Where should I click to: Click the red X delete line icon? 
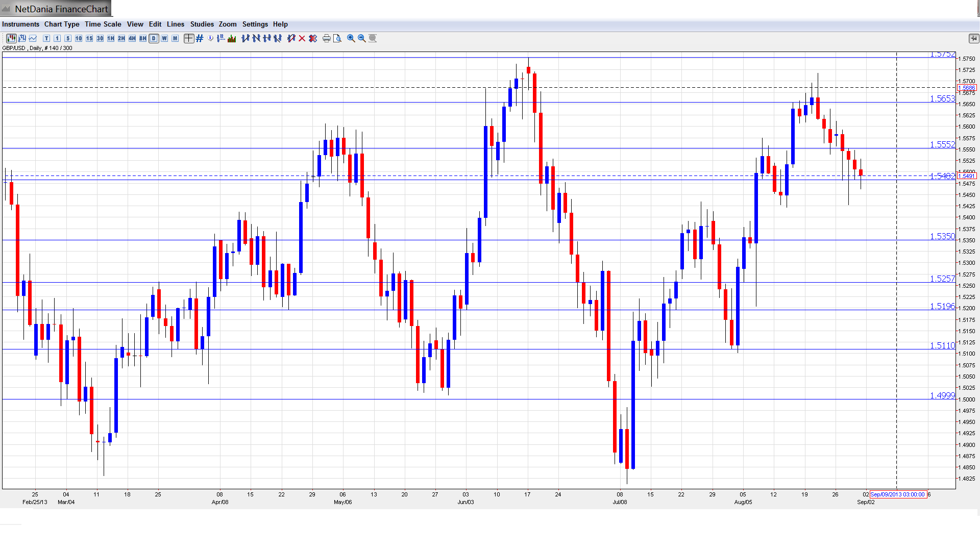coord(302,38)
